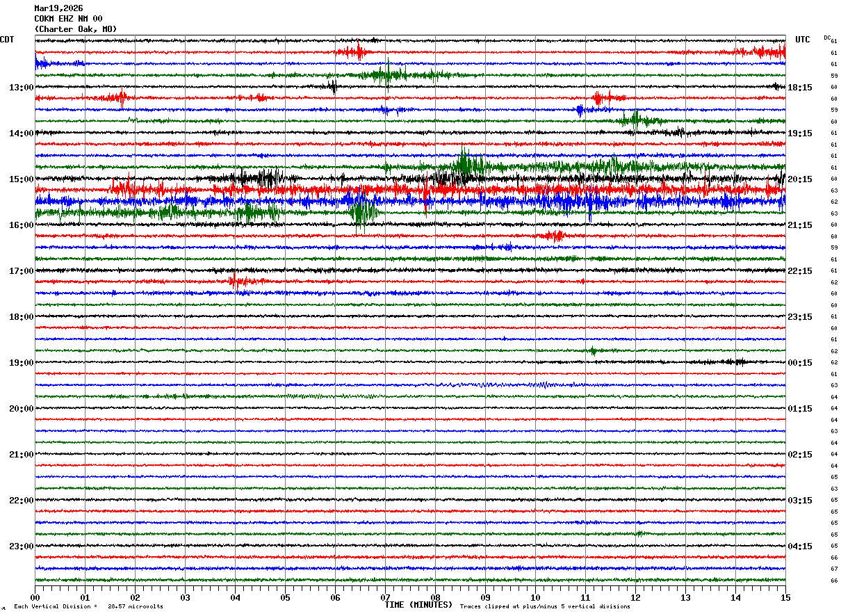This screenshot has height=616, width=841.
Task: Click the Each Vertical Division scale note
Action: coord(88,607)
